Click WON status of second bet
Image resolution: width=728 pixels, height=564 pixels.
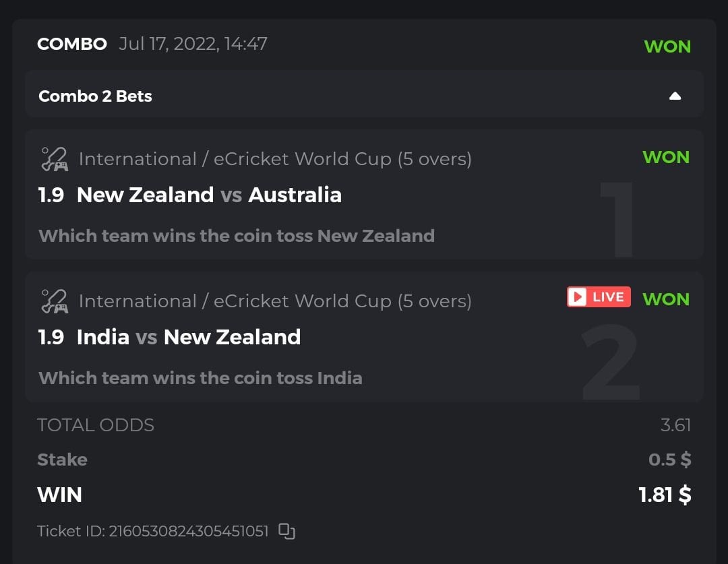[x=666, y=299]
